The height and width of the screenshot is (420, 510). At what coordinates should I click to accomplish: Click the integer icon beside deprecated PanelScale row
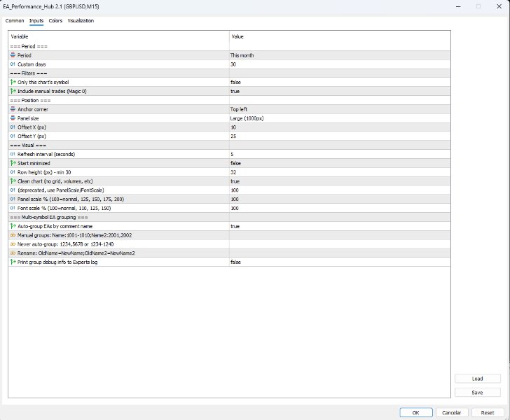coord(13,190)
